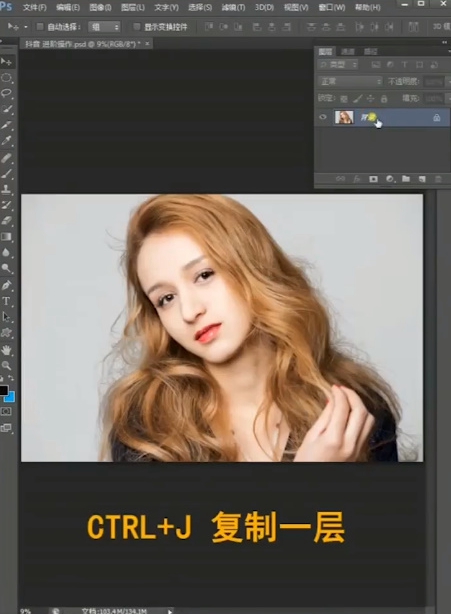Open the 类型 layer filter dropdown
Screen dimensions: 451x614
338,65
